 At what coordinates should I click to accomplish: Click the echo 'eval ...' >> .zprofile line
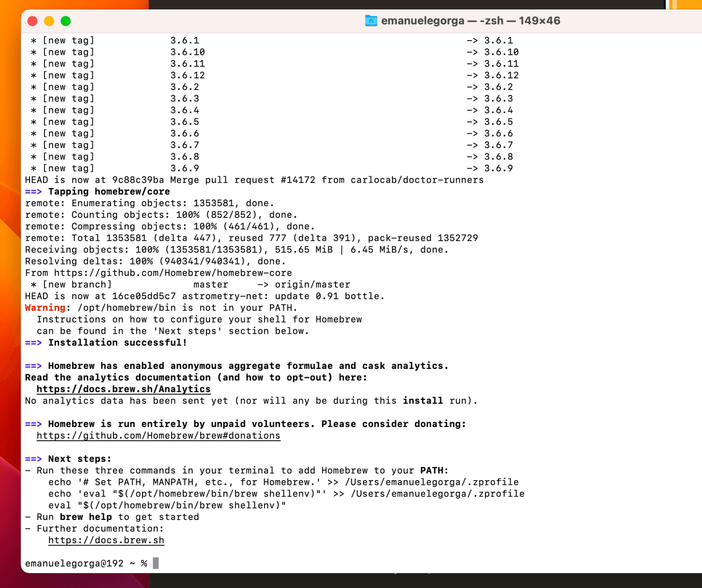click(286, 494)
